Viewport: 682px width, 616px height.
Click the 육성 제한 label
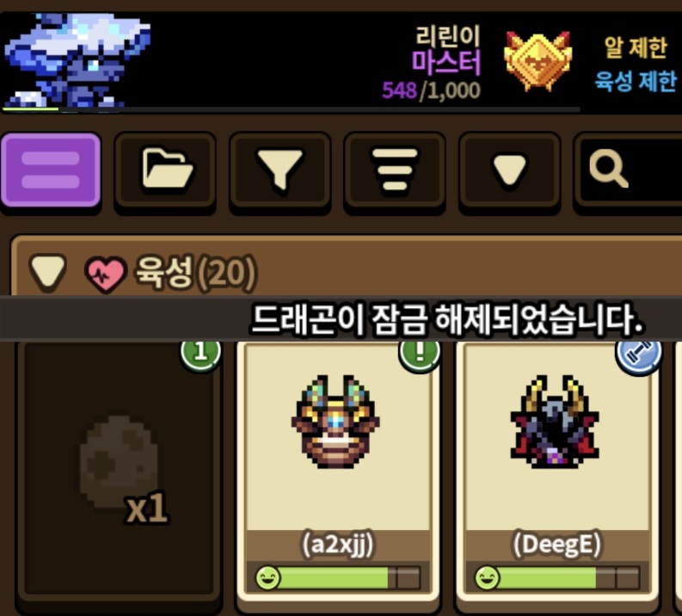tap(636, 81)
